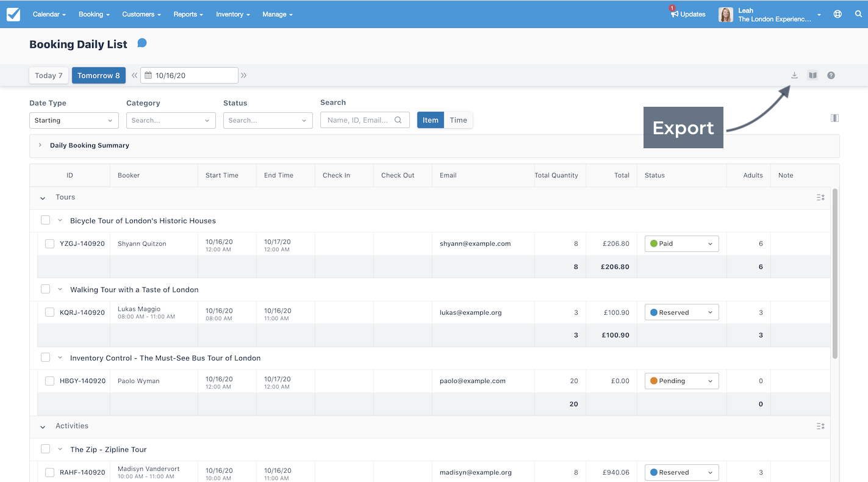
Task: Click the Name, ID, Email search field
Action: pyautogui.click(x=365, y=120)
